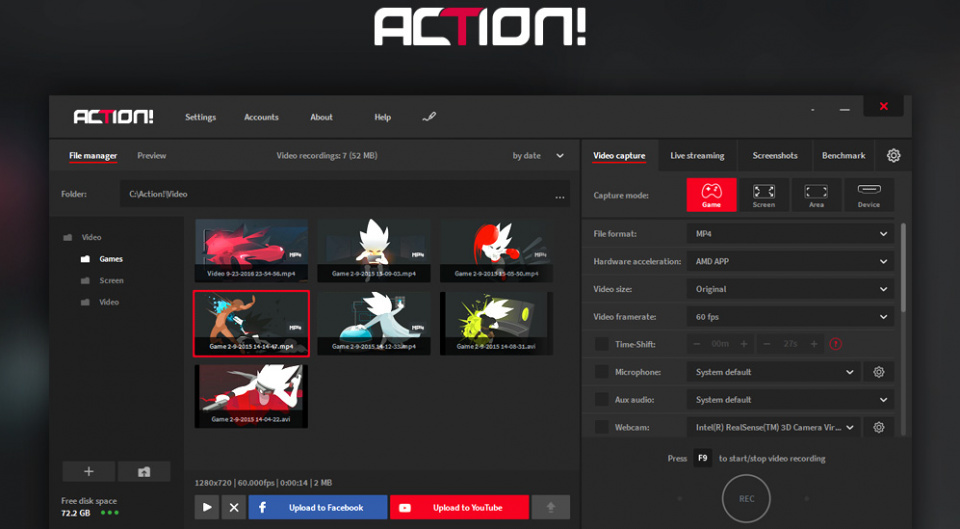Image resolution: width=960 pixels, height=529 pixels.
Task: Select the top-level Video folder in tree
Action: (x=83, y=237)
